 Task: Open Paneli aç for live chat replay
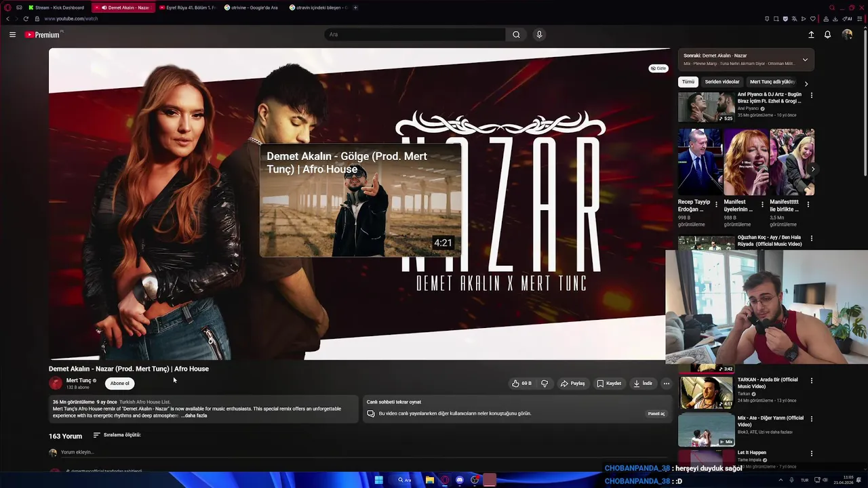656,413
